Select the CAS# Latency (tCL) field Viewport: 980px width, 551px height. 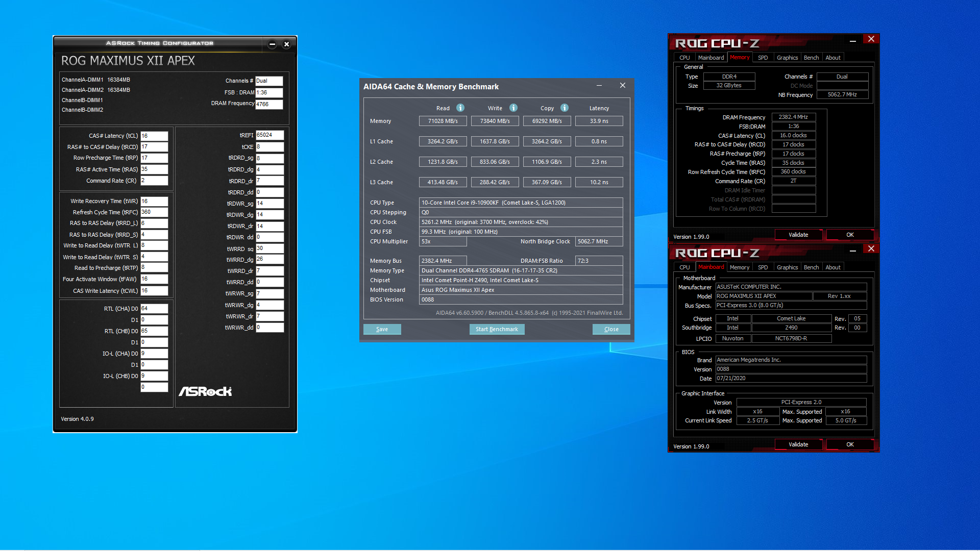[x=154, y=136]
